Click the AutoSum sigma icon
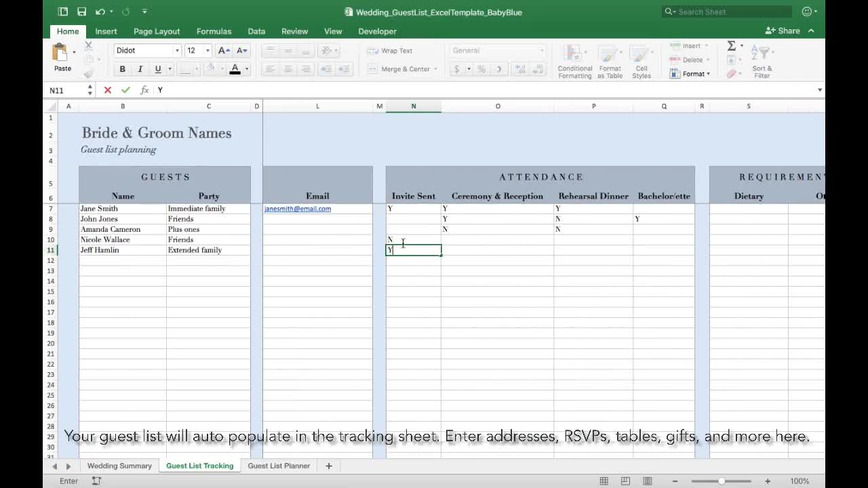Viewport: 868px width, 488px height. pos(731,45)
